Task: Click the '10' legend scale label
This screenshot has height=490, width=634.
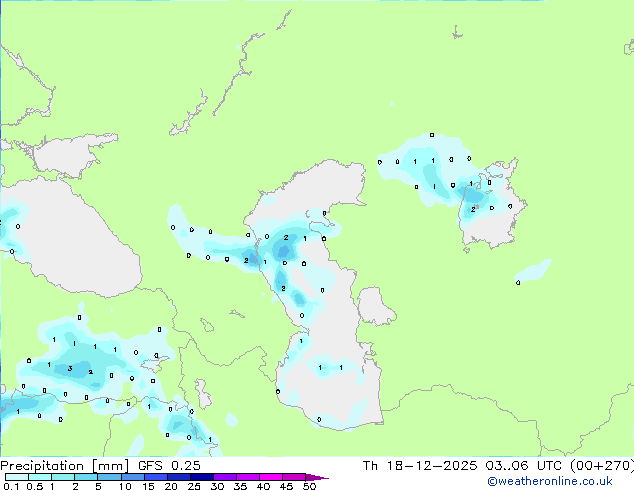Action: (125, 486)
